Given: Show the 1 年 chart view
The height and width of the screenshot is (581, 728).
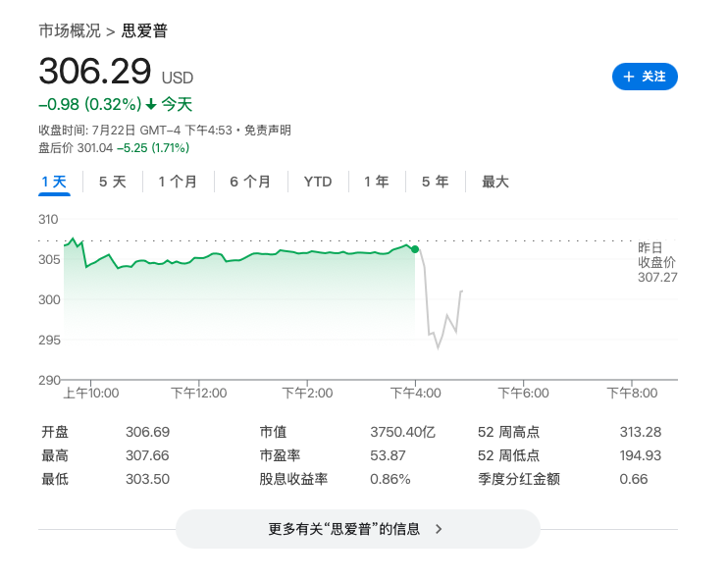Looking at the screenshot, I should [376, 183].
